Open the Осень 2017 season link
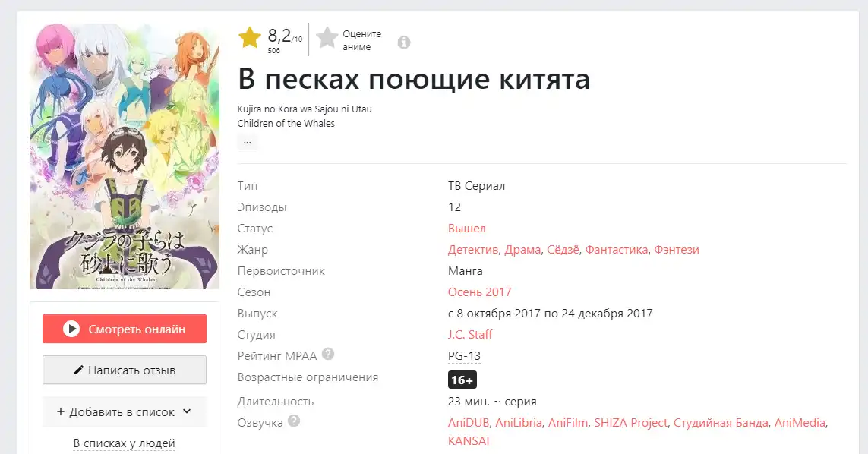Viewport: 868px width, 454px height. click(479, 292)
